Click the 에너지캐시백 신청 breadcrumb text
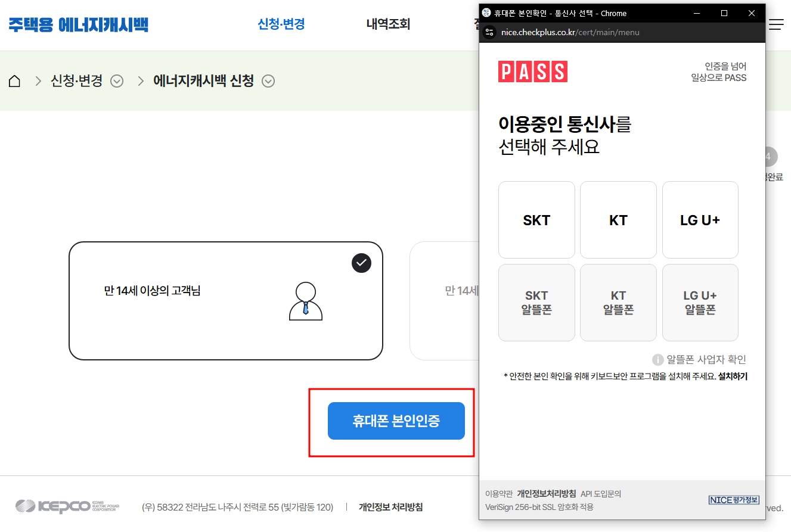The width and height of the screenshot is (791, 532). (x=204, y=81)
